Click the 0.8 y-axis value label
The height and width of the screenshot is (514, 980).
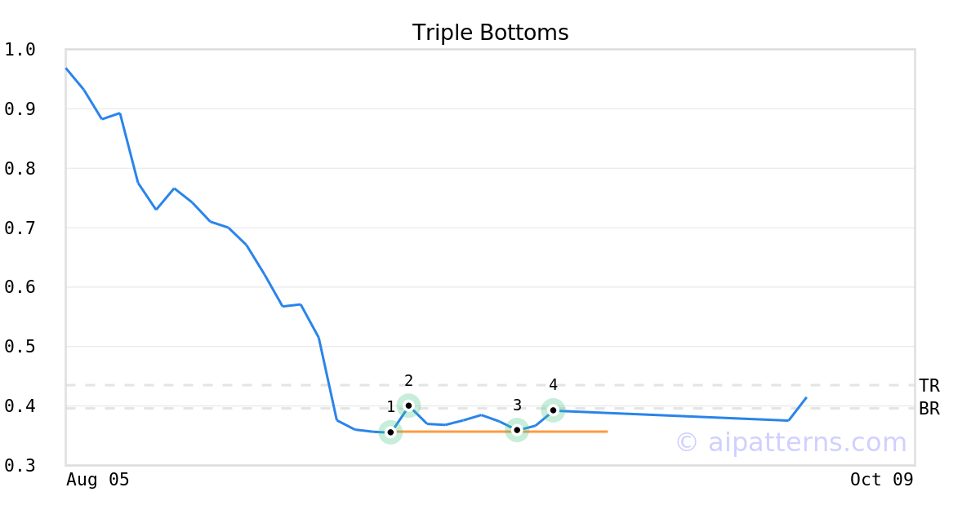coord(20,169)
